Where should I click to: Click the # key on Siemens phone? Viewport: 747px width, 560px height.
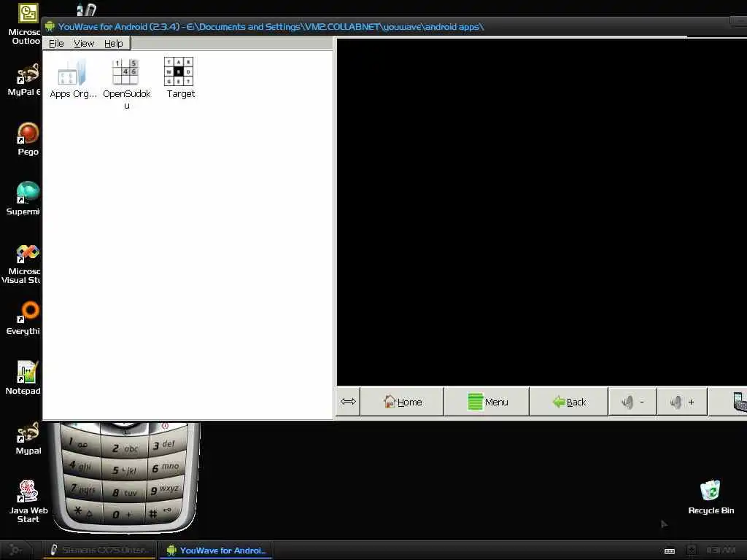tap(161, 513)
